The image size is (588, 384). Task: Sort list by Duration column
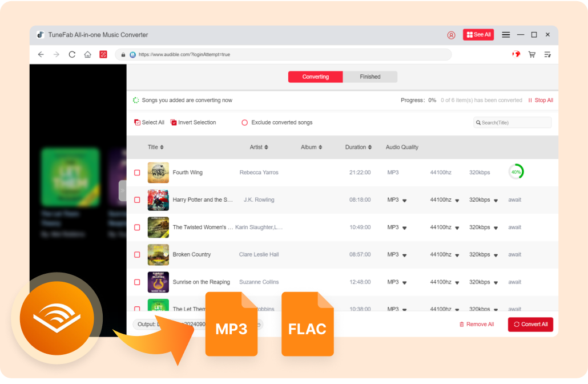click(x=359, y=147)
